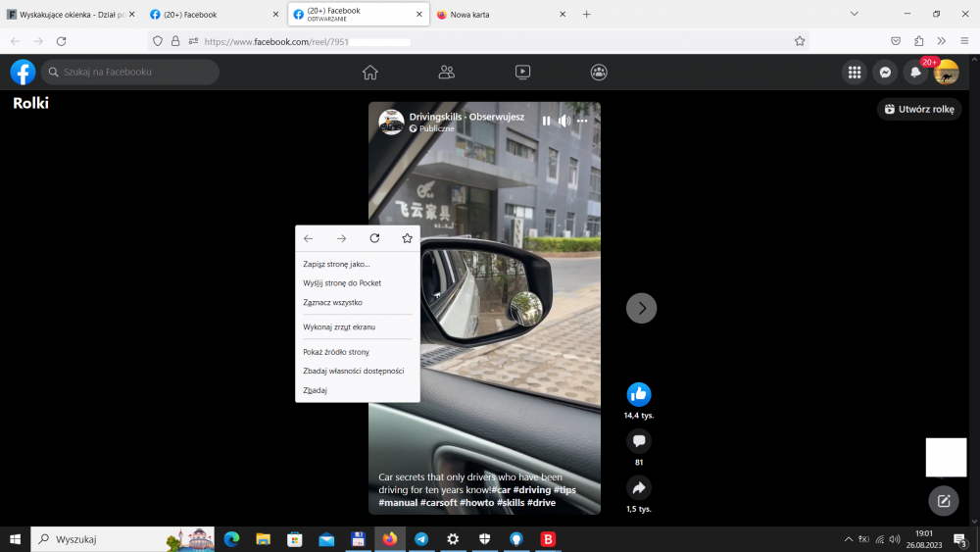The width and height of the screenshot is (980, 552).
Task: Open the Facebook Watch video icon
Action: (522, 72)
